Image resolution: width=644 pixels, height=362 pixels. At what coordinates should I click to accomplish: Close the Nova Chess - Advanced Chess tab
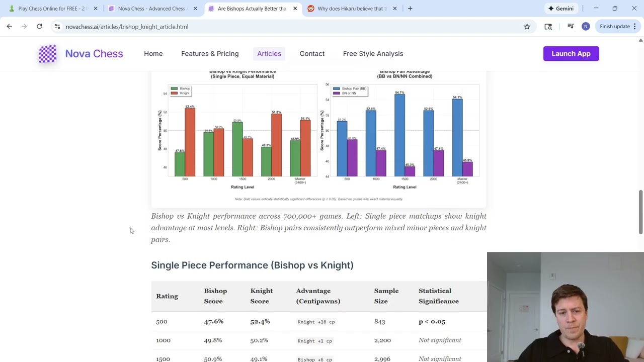coord(195,8)
